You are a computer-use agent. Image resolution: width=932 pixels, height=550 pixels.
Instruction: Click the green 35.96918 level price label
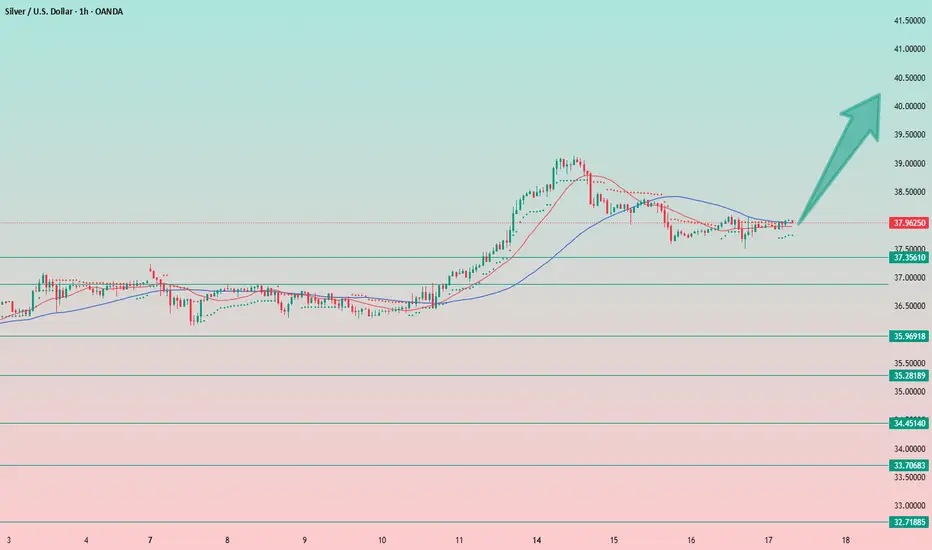click(x=909, y=336)
